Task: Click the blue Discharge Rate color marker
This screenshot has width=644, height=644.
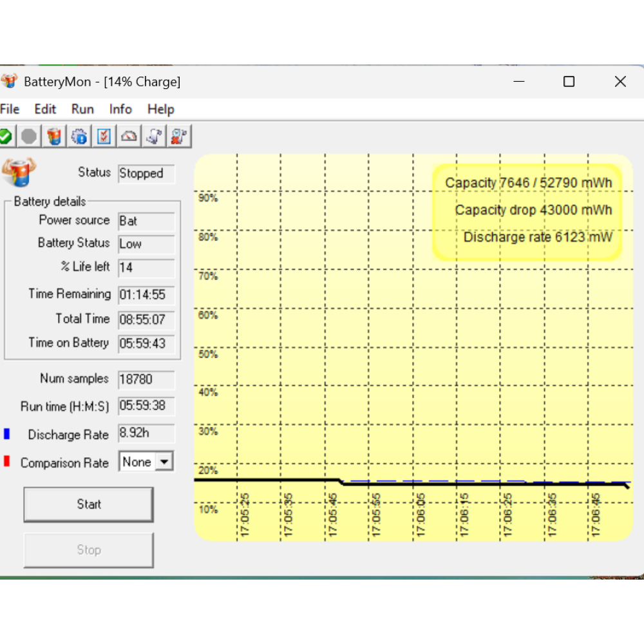Action: click(7, 434)
